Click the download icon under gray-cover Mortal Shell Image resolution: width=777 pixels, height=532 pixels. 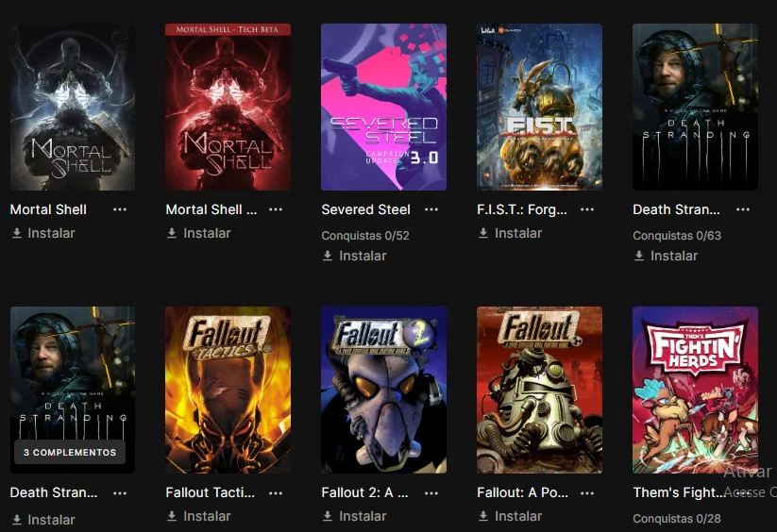coord(17,233)
